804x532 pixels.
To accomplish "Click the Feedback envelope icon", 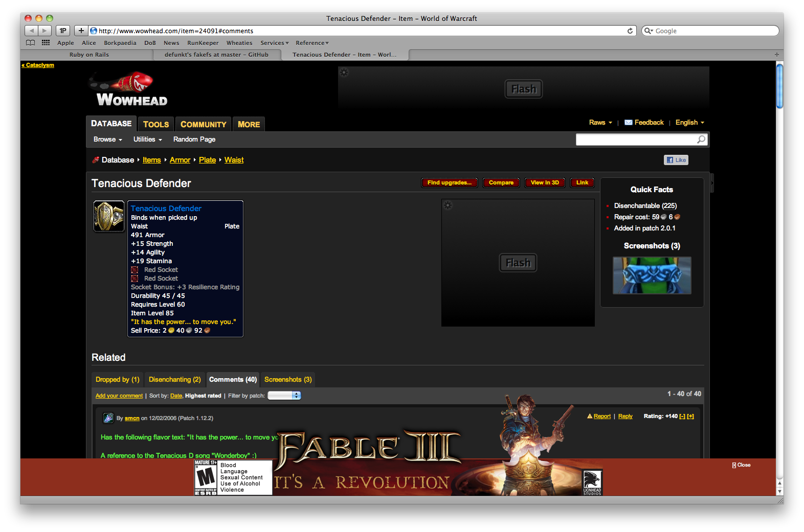I will click(629, 123).
